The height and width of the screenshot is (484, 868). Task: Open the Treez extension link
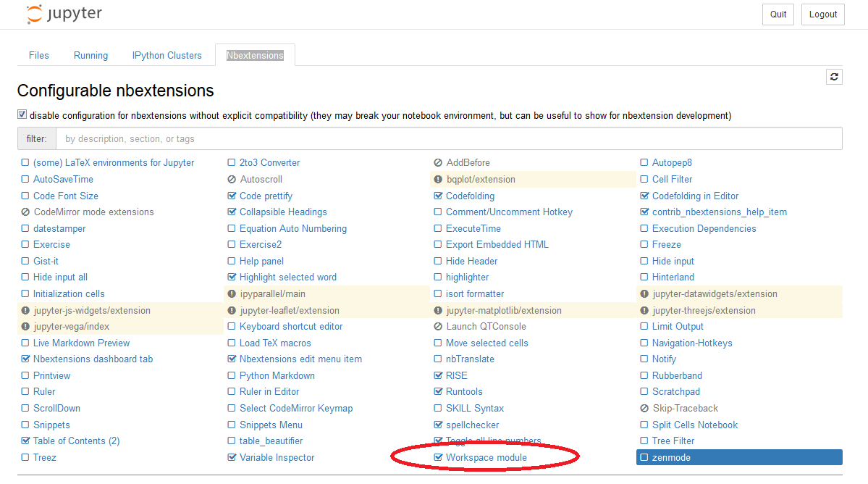[44, 458]
